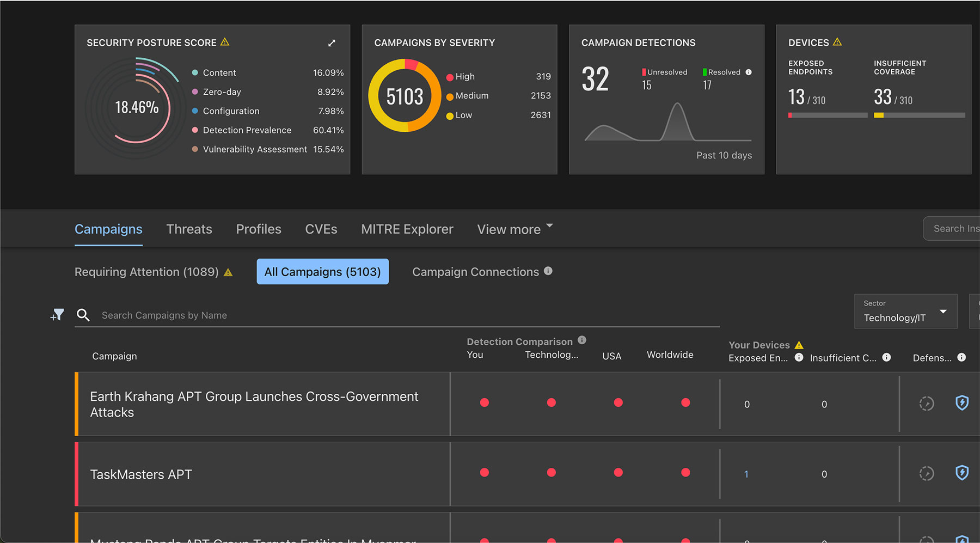Select Requiring Attention (1089) filter
Image resolution: width=980 pixels, height=543 pixels.
[x=146, y=272]
